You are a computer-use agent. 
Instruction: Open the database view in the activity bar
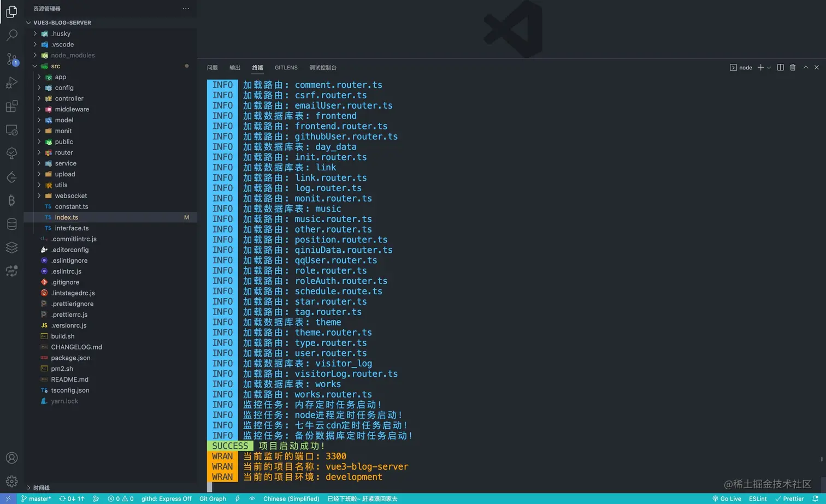pos(11,224)
